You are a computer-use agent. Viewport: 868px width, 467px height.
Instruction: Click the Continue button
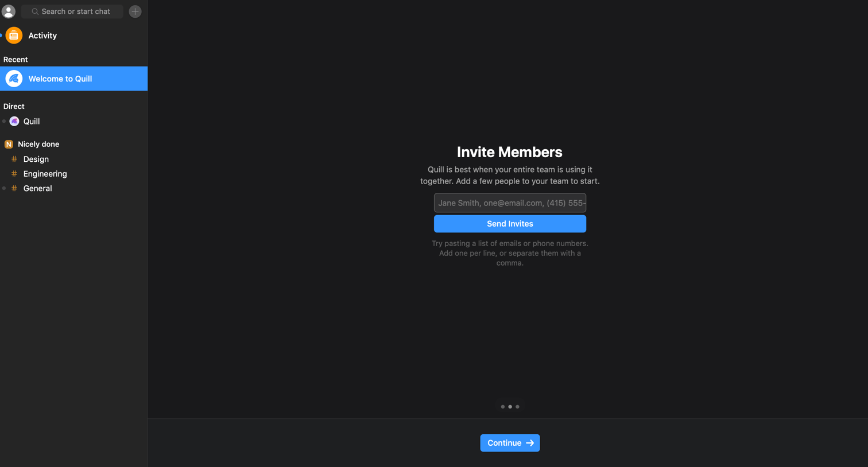(x=510, y=443)
